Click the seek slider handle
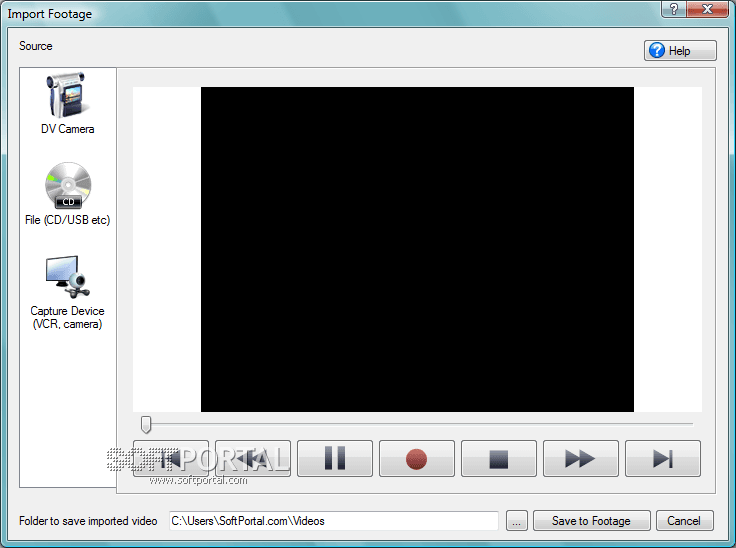736x548 pixels. coord(146,425)
